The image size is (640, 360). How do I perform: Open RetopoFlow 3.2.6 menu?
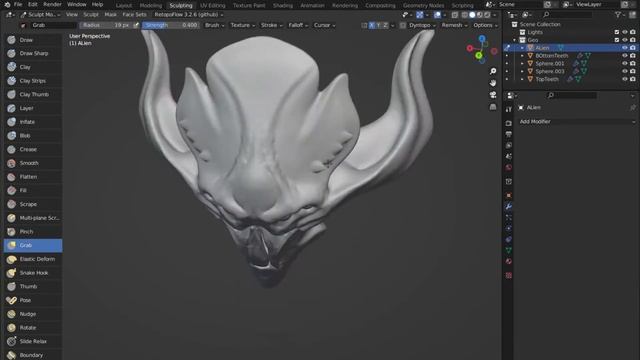[x=189, y=15]
